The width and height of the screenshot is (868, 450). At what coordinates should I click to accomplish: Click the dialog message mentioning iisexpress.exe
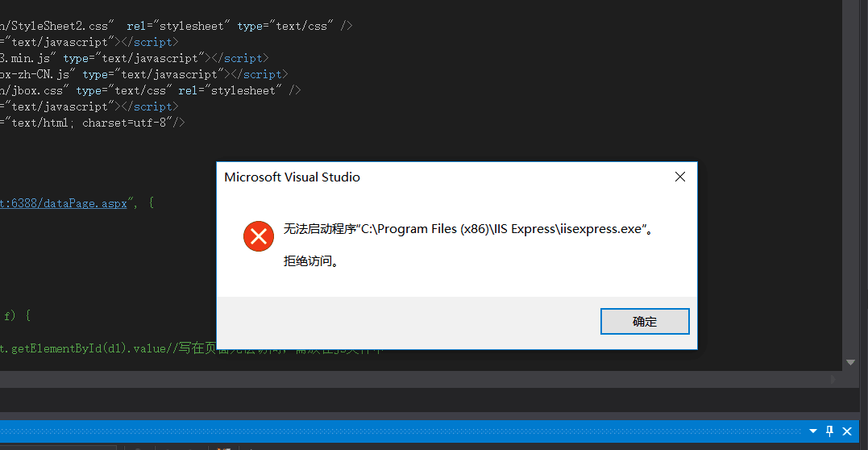click(468, 229)
